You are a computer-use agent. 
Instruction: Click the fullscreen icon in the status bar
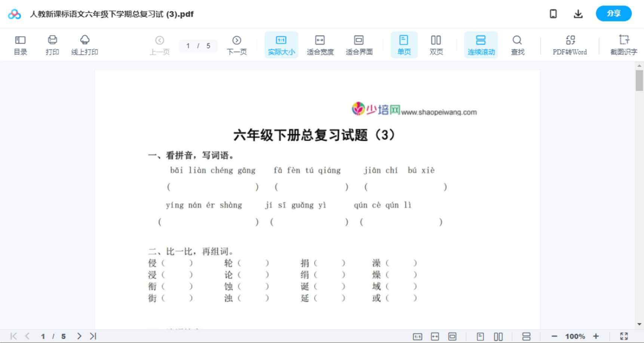[x=624, y=336]
